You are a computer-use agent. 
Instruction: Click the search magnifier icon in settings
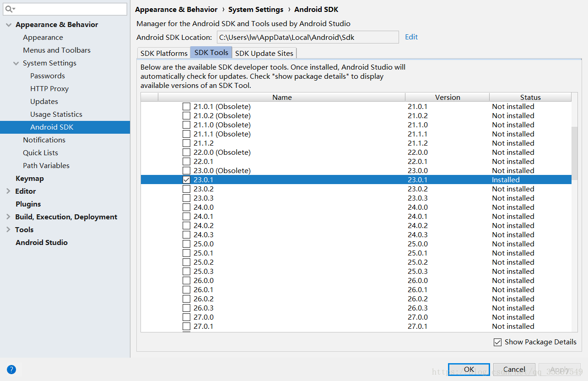point(10,9)
